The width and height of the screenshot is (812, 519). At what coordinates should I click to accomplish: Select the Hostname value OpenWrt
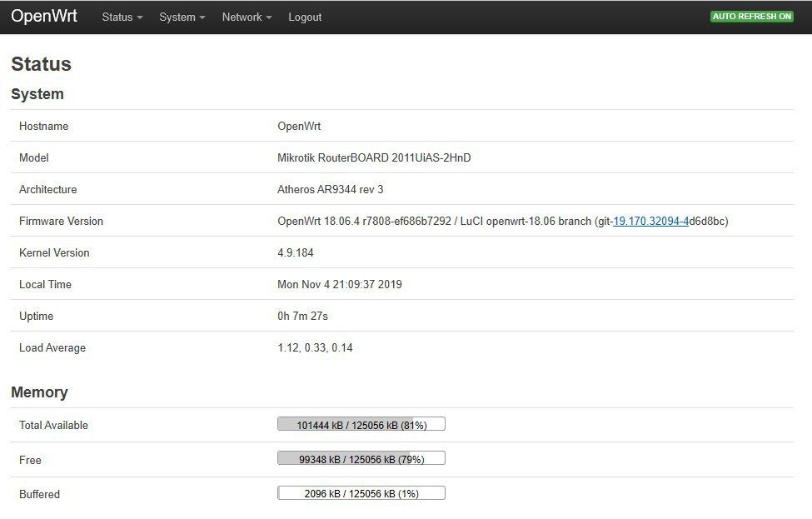pyautogui.click(x=299, y=127)
